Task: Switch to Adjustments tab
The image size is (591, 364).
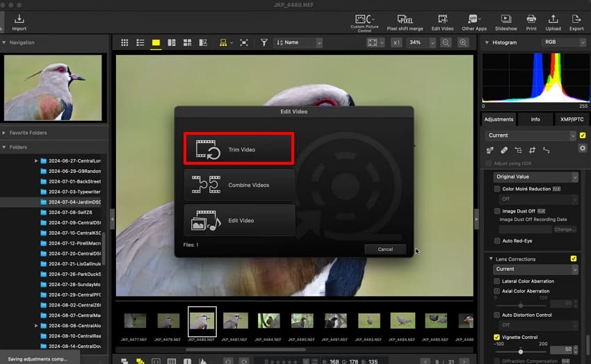Action: click(x=499, y=119)
